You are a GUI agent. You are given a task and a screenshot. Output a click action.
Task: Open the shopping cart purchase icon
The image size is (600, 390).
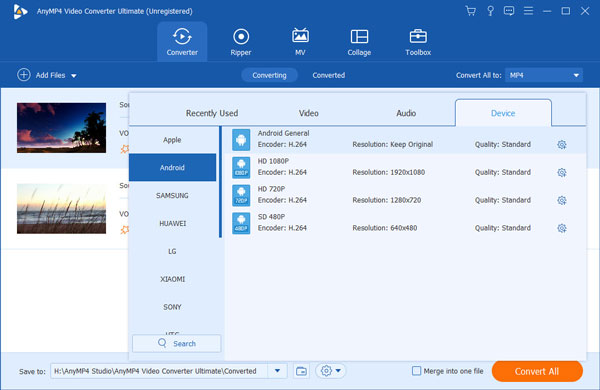(470, 11)
